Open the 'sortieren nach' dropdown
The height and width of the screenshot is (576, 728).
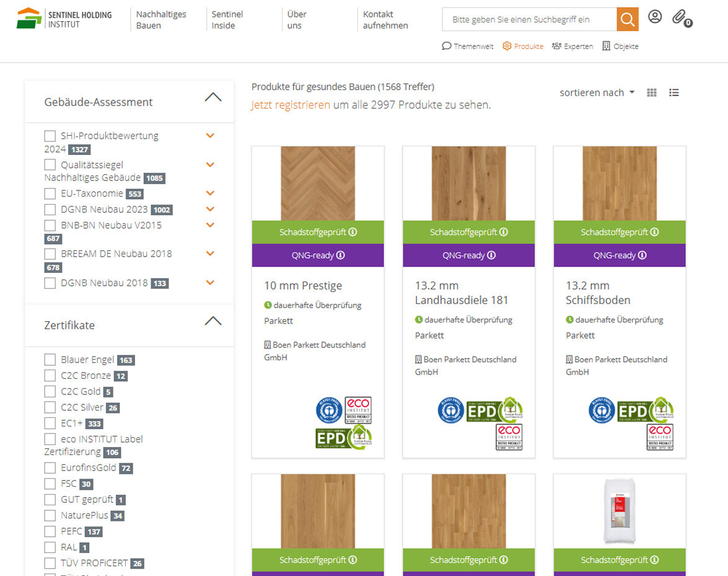coord(597,92)
